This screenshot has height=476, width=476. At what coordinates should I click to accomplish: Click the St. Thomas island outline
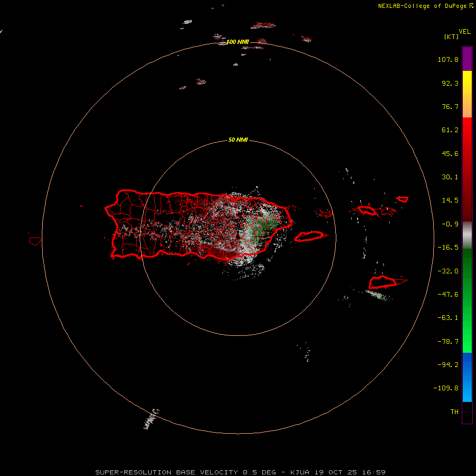367,210
